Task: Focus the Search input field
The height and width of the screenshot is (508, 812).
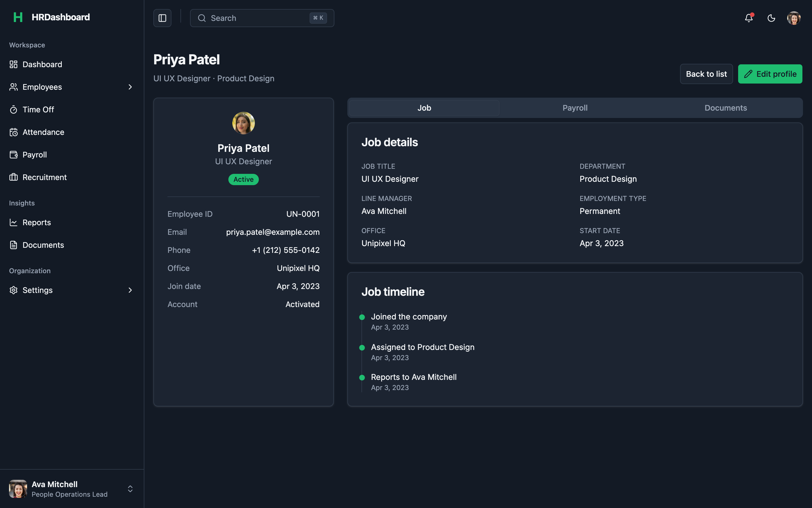Action: 262,18
